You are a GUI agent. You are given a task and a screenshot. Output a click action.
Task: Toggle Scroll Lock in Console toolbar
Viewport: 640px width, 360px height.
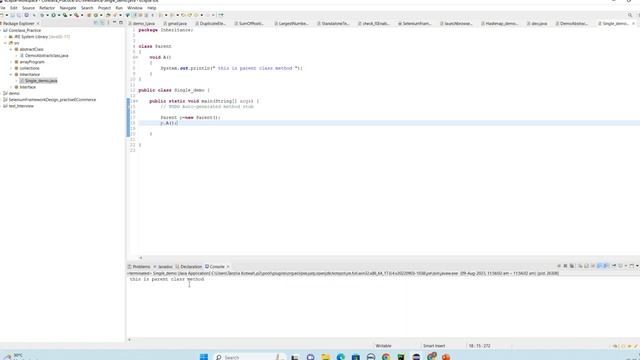click(x=587, y=266)
